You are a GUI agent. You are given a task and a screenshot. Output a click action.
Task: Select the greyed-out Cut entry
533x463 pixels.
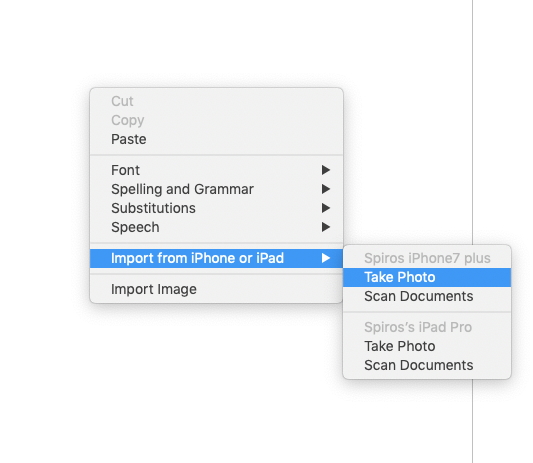click(x=122, y=101)
